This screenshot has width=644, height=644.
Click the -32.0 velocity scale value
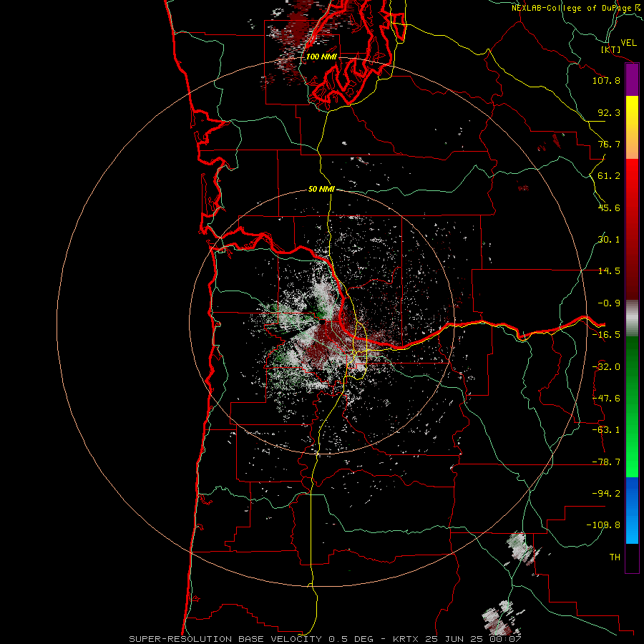click(x=606, y=367)
